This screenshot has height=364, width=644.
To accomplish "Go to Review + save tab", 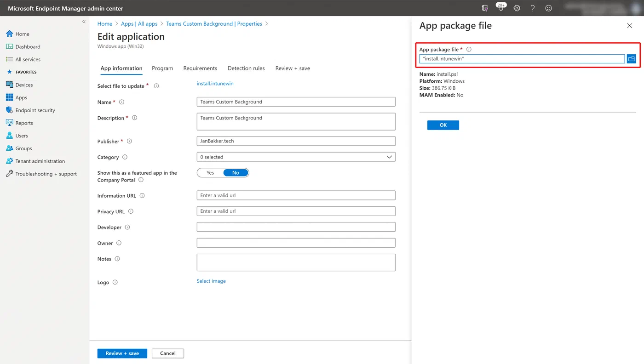I will [x=293, y=68].
